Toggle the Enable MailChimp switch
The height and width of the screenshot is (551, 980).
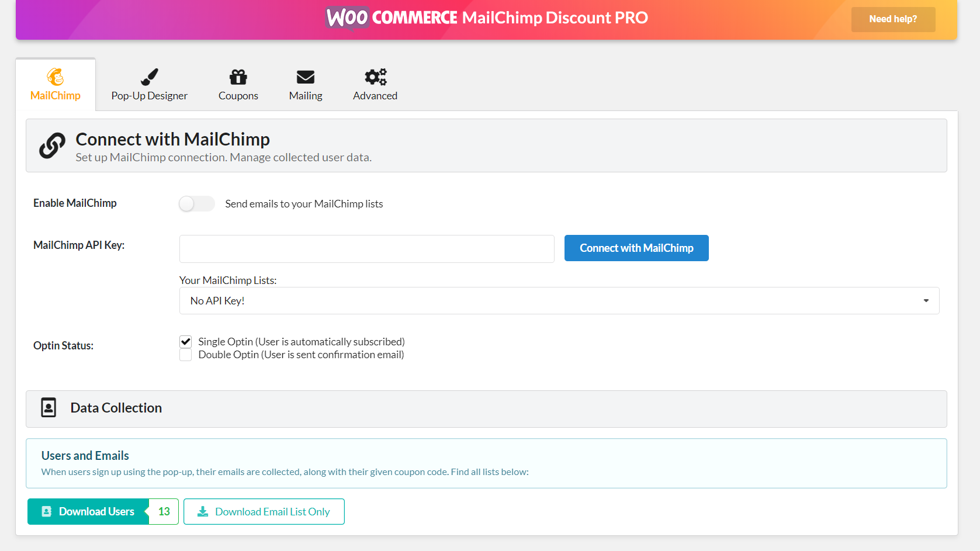click(197, 203)
